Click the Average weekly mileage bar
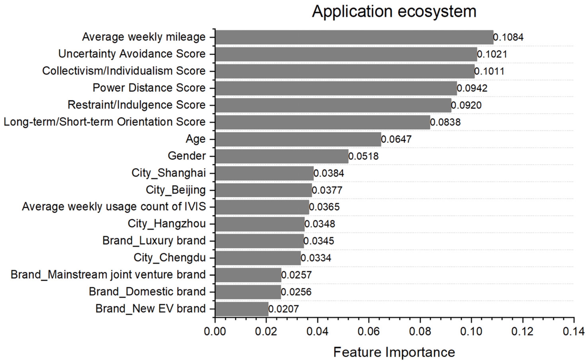Viewport: 588px width, 364px height. pos(354,37)
